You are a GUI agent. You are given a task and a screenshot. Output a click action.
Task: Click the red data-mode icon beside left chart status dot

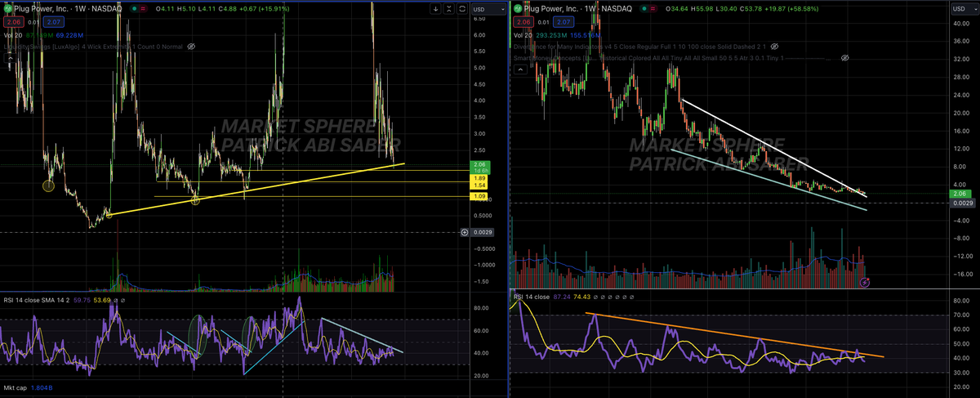pyautogui.click(x=143, y=8)
